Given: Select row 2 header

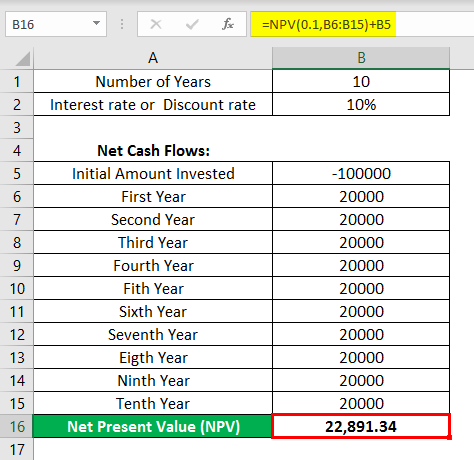Looking at the screenshot, I should [17, 104].
